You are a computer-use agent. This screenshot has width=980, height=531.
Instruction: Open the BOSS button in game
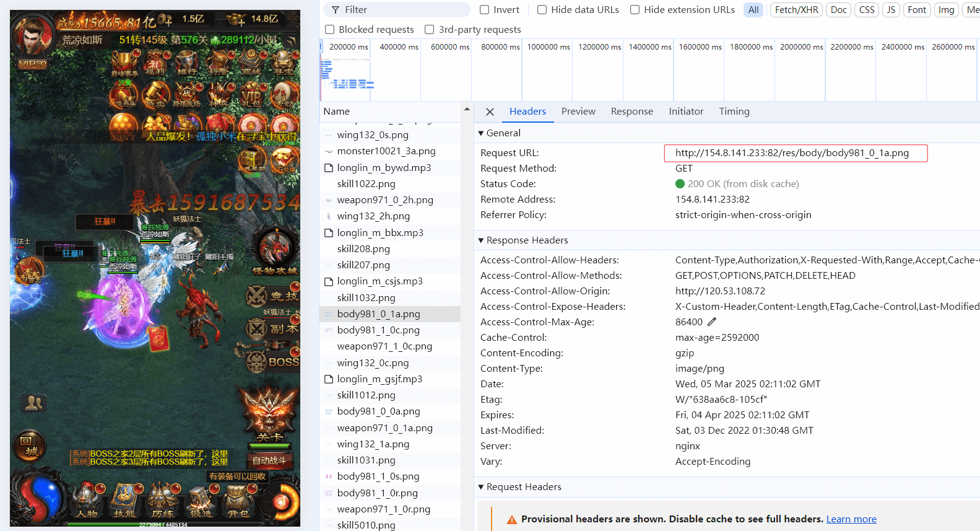[273, 362]
